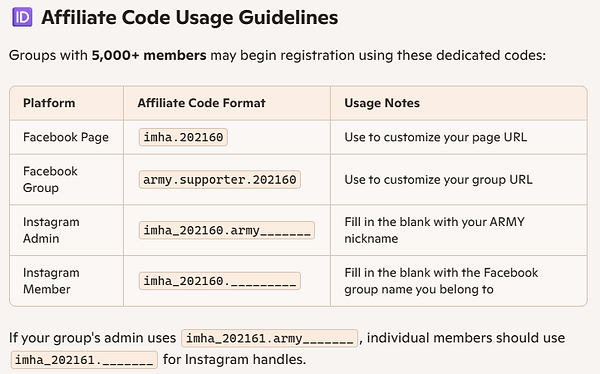This screenshot has width=600, height=374.
Task: Click "If your group's admin uses" text
Action: click(92, 338)
